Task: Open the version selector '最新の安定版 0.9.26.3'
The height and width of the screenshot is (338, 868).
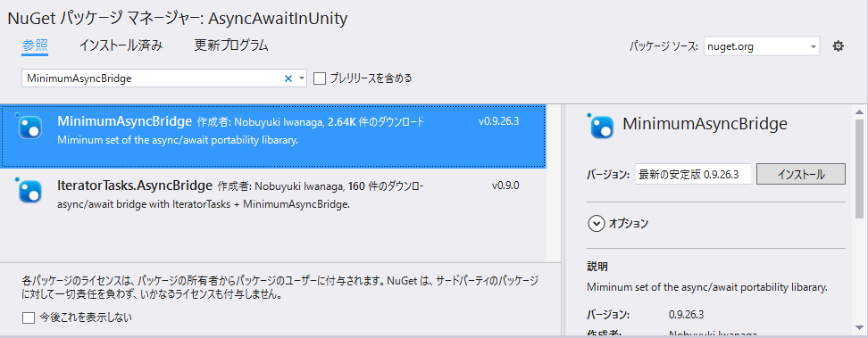Action: pyautogui.click(x=692, y=174)
